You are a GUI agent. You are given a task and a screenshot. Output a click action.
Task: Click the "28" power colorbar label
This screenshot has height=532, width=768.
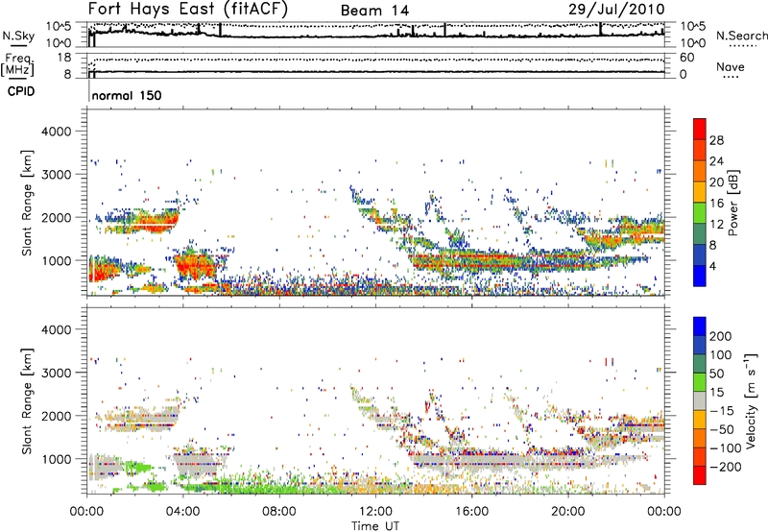(x=716, y=140)
